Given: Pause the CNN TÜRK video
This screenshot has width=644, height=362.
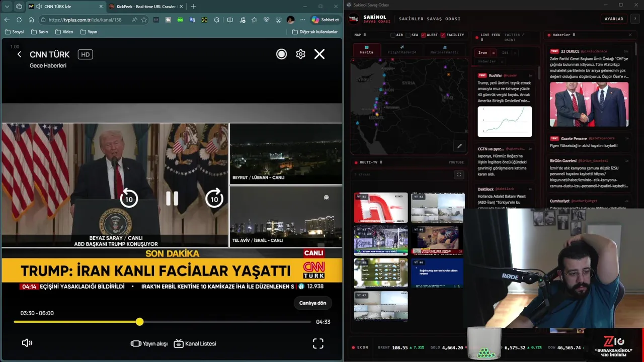Looking at the screenshot, I should (x=172, y=199).
